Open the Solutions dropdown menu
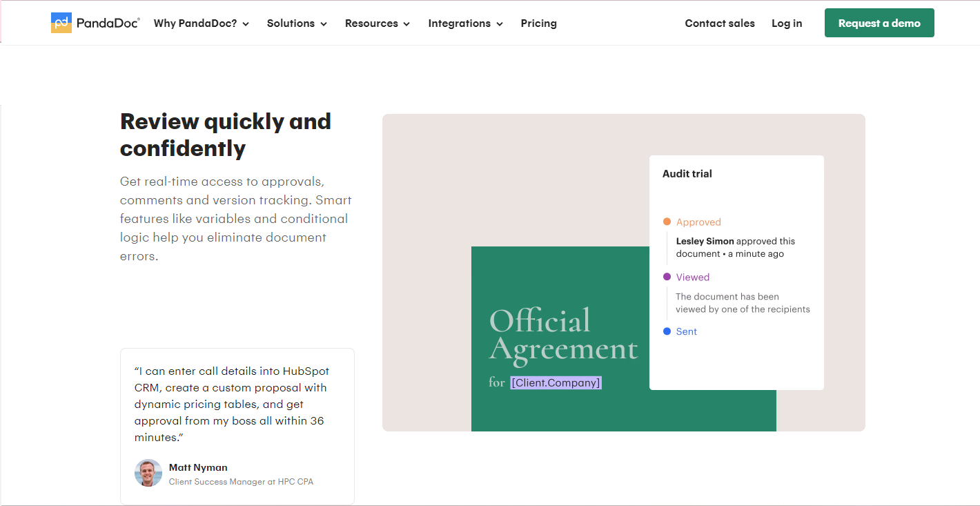The height and width of the screenshot is (506, 980). click(297, 23)
